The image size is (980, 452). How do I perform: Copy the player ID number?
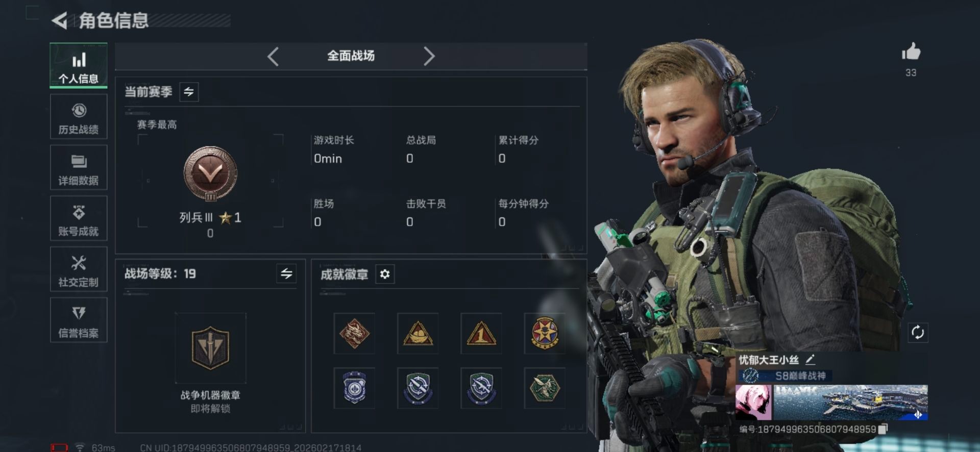(x=883, y=429)
